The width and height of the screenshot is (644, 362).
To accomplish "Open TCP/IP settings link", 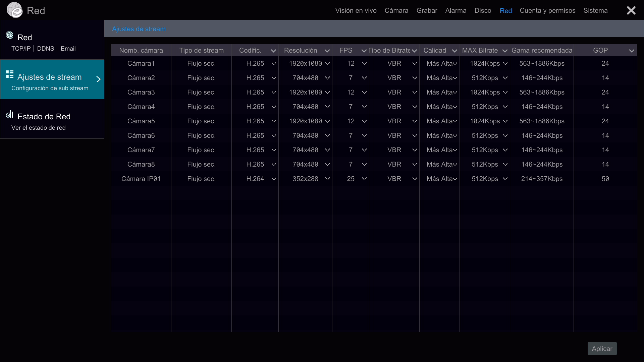I will pos(21,49).
